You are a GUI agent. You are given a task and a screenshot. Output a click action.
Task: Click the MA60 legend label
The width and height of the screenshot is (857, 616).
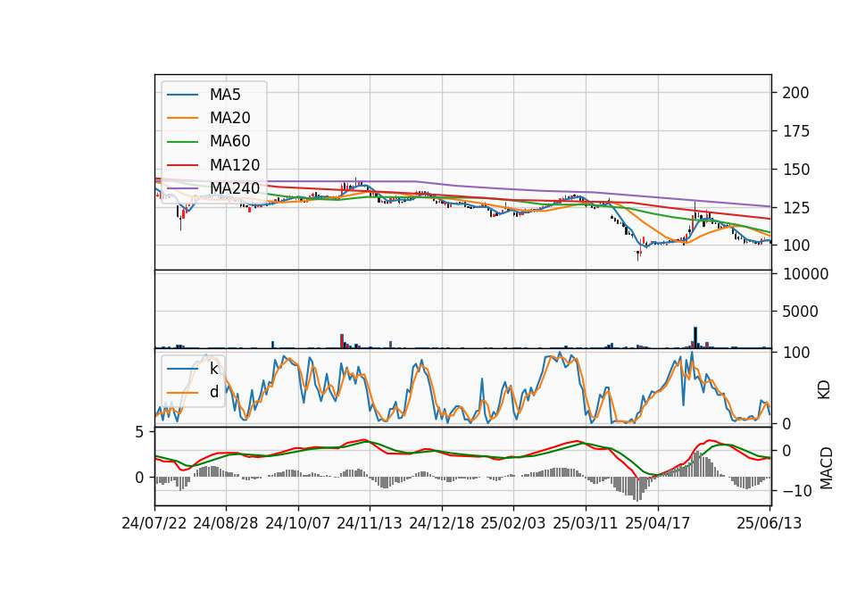tap(229, 142)
